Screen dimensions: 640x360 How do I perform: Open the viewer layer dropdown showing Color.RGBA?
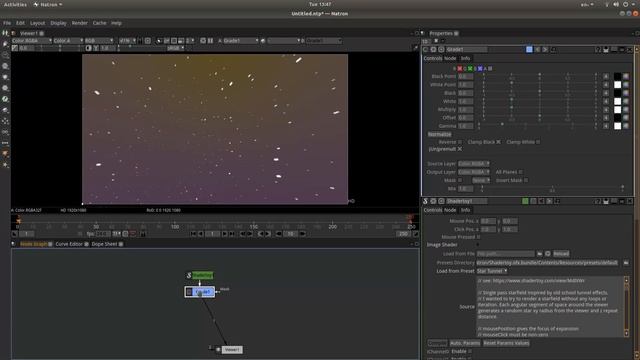coord(32,41)
